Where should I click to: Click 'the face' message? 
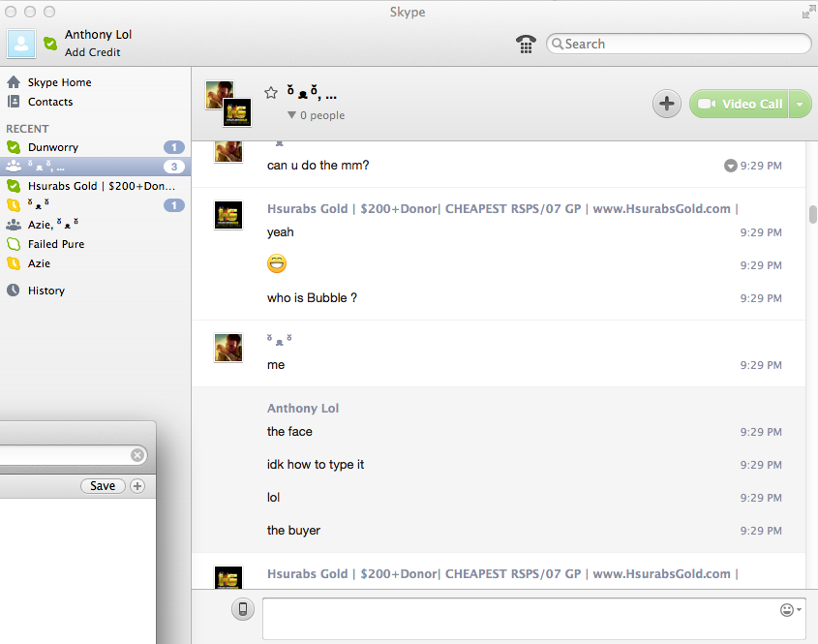click(289, 432)
